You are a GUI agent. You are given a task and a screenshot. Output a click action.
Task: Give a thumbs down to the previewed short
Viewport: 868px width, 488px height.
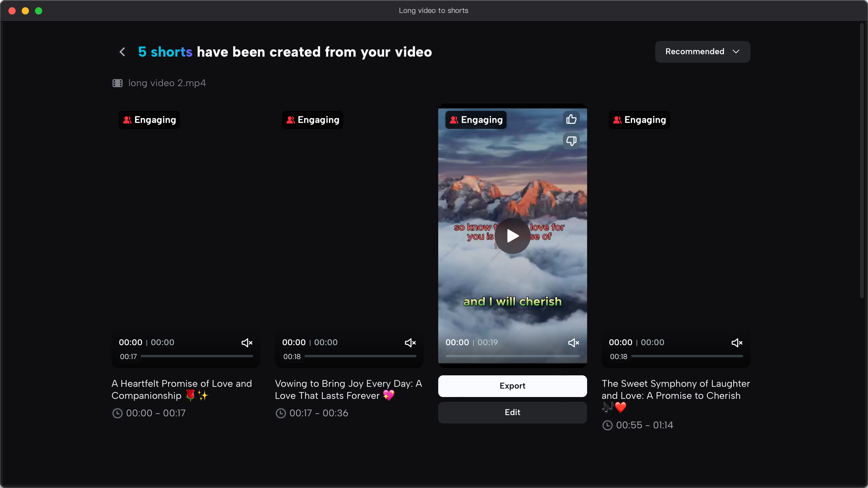pos(571,141)
